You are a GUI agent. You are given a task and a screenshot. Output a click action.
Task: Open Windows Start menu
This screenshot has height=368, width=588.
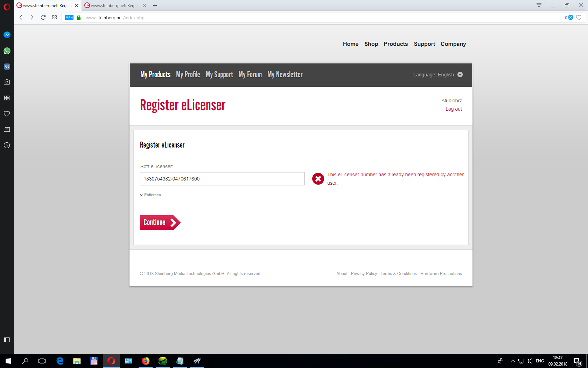click(x=8, y=361)
